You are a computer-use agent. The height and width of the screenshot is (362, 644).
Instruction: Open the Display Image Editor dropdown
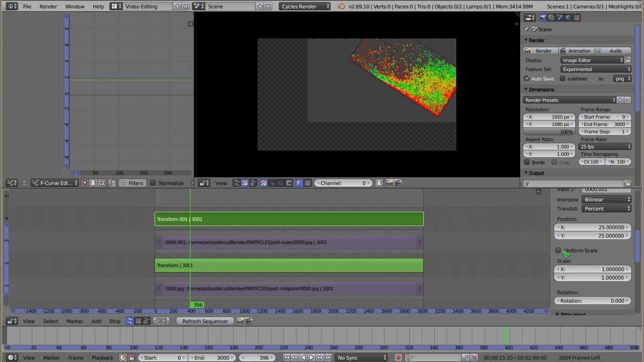(x=592, y=60)
